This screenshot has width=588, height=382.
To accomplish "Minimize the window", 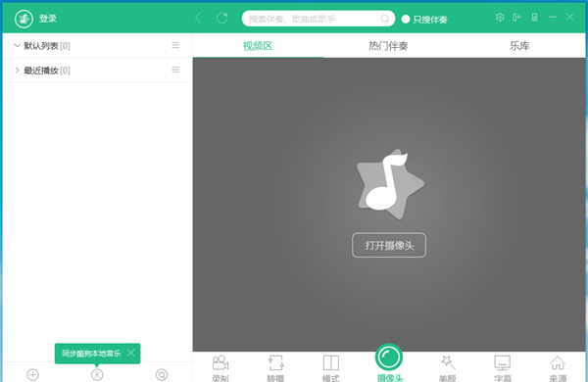I will pos(553,18).
